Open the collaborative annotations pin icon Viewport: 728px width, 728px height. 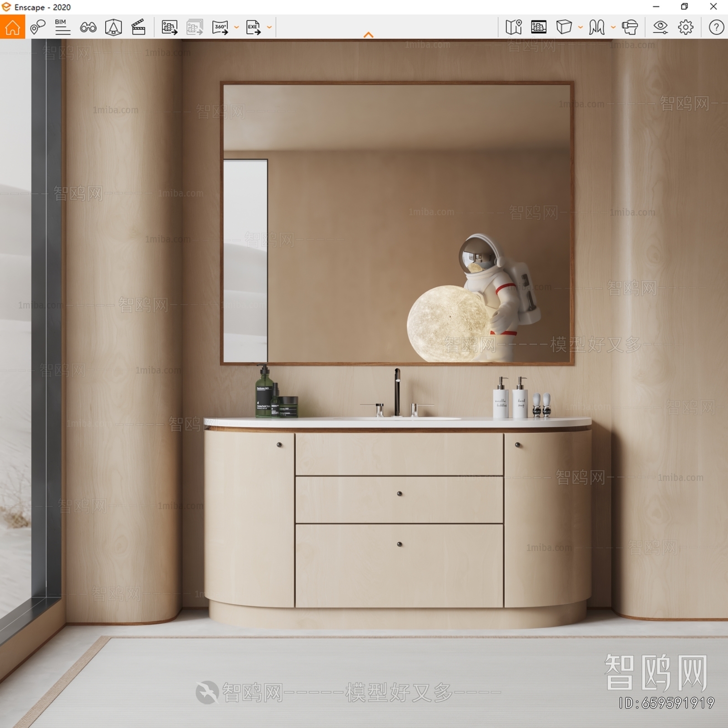[x=37, y=27]
